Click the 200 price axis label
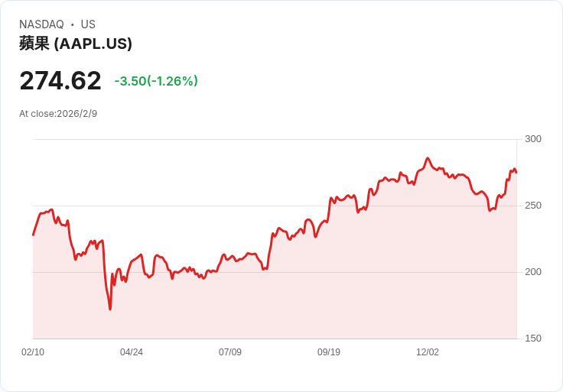 pyautogui.click(x=533, y=272)
